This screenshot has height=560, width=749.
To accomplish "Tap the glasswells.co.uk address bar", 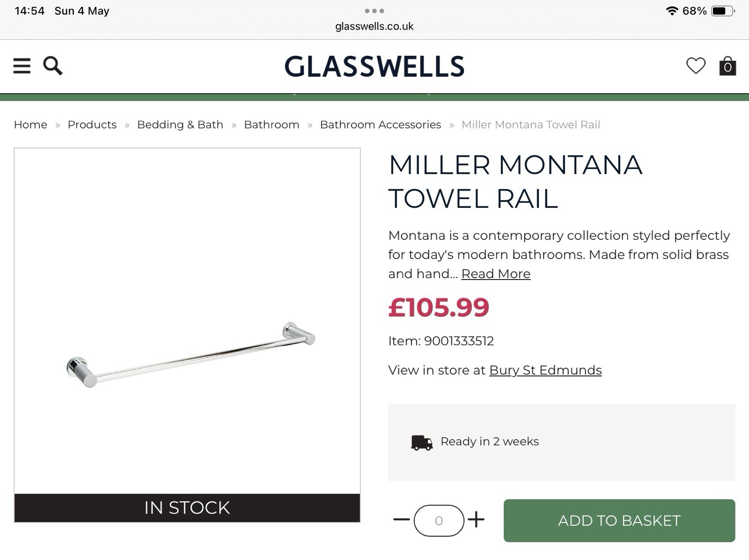I will coord(374,27).
